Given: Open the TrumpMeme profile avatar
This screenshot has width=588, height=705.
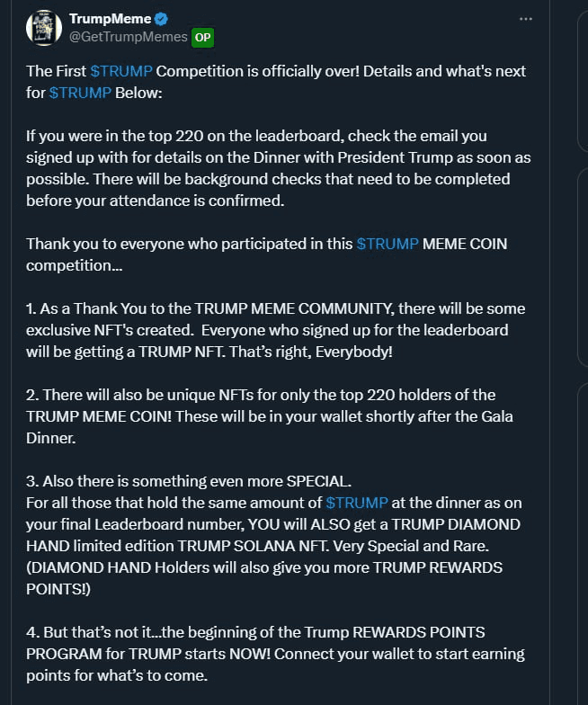Looking at the screenshot, I should [44, 28].
